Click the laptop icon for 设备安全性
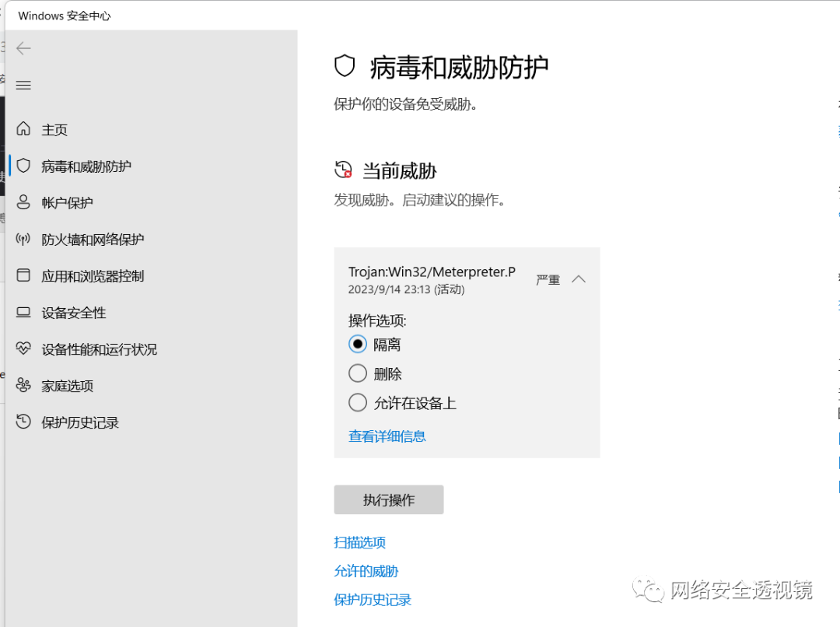840x627 pixels. pyautogui.click(x=23, y=312)
